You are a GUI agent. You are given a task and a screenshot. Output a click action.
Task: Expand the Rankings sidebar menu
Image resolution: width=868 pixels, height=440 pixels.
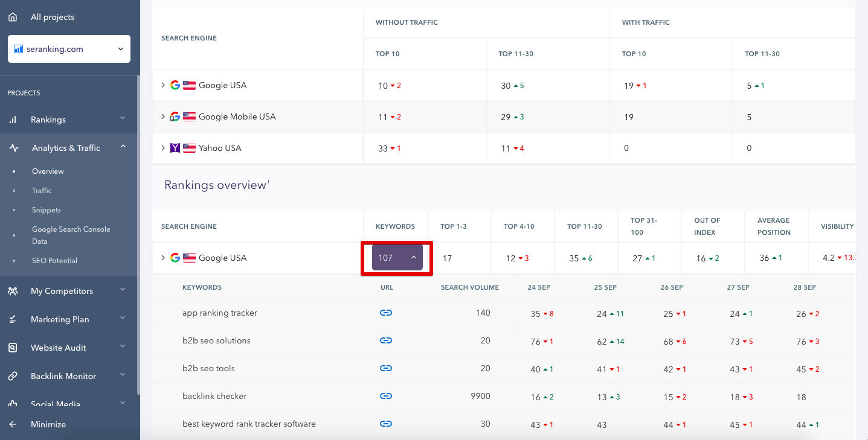pyautogui.click(x=123, y=118)
